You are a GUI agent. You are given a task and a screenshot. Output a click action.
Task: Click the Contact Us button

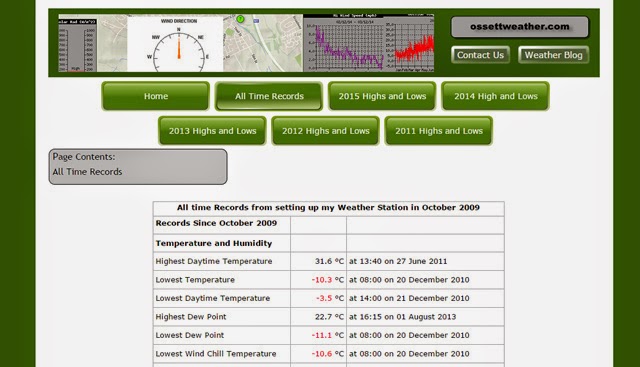[x=480, y=55]
